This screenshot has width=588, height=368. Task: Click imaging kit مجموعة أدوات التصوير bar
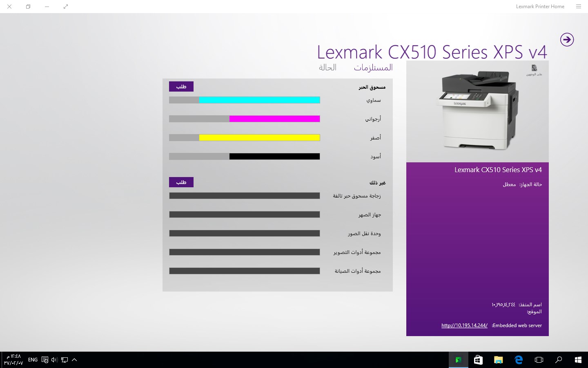pyautogui.click(x=245, y=252)
